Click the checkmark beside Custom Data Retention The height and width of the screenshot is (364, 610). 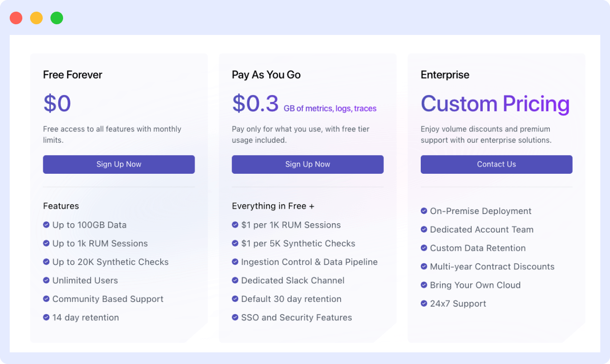click(424, 248)
